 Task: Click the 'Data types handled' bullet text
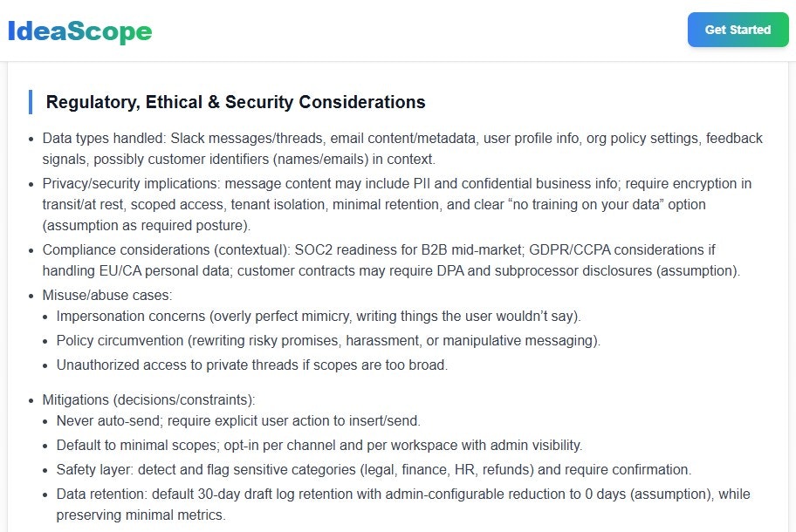tap(402, 148)
